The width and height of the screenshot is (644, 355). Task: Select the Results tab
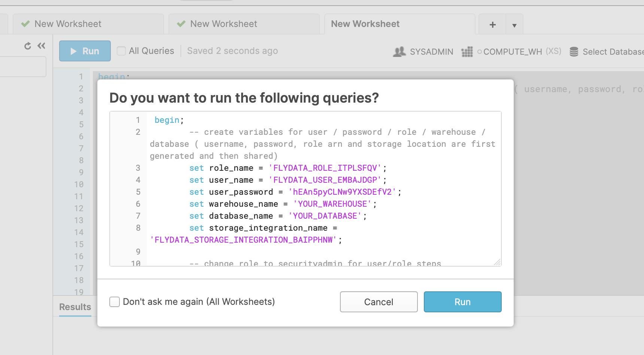pyautogui.click(x=75, y=307)
